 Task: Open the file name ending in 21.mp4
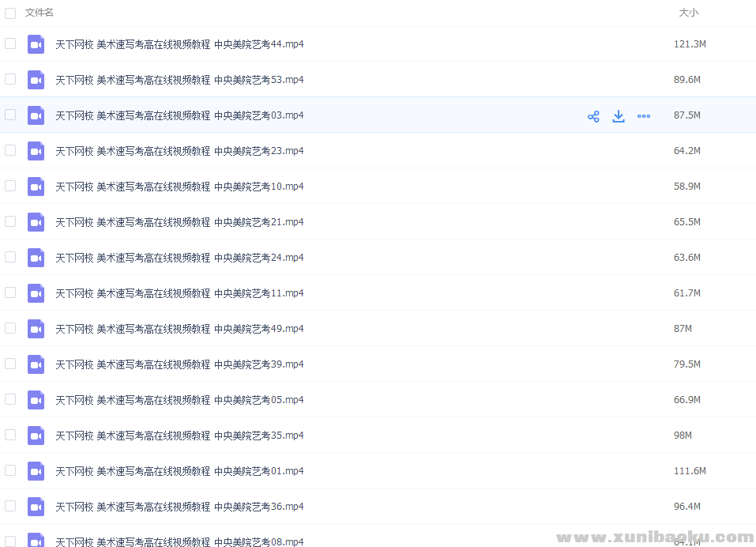(x=179, y=222)
